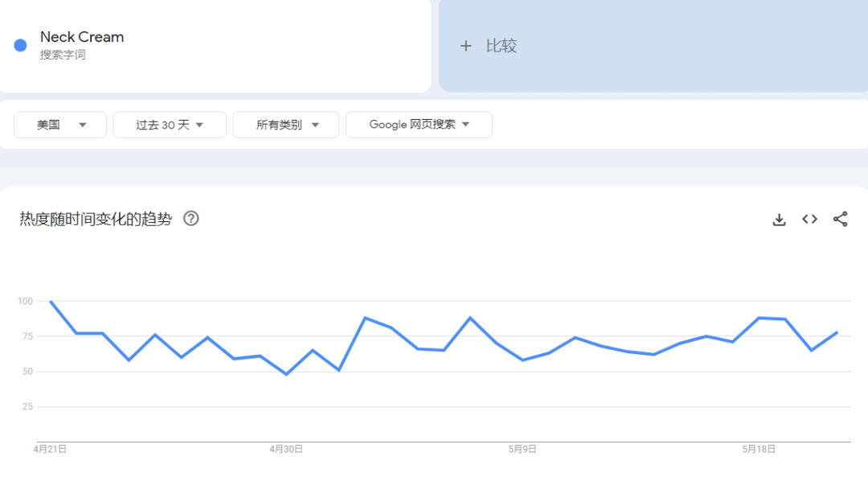This screenshot has width=868, height=502.
Task: Click the share icon on chart
Action: pos(840,220)
